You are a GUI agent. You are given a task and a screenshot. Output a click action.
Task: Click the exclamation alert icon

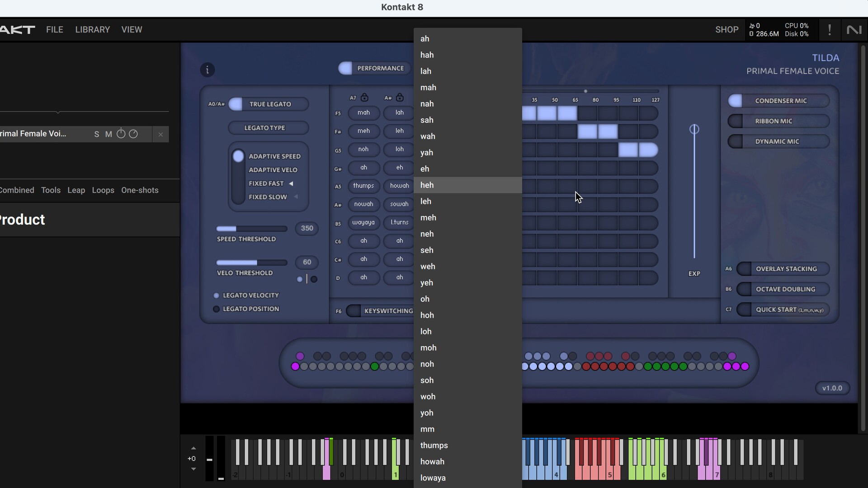tap(830, 30)
